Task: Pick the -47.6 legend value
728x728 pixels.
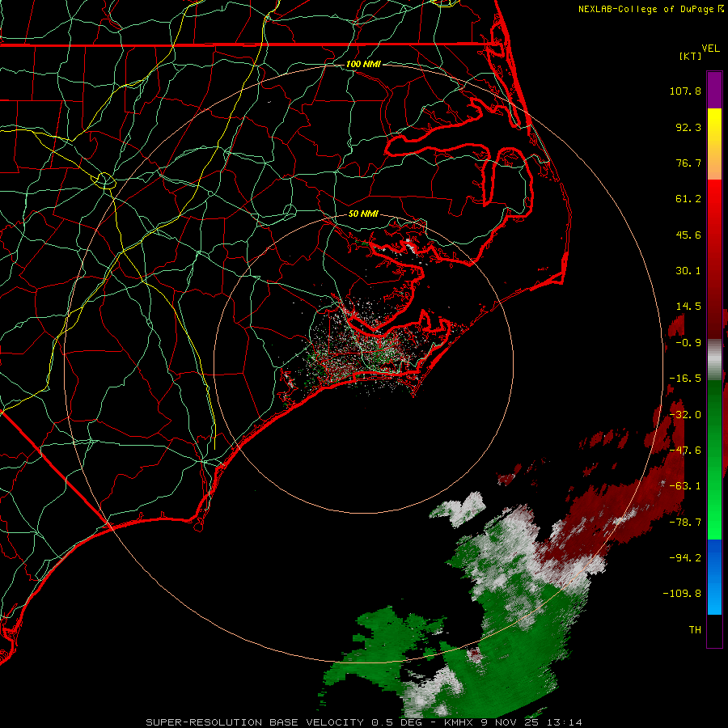Action: tap(685, 451)
